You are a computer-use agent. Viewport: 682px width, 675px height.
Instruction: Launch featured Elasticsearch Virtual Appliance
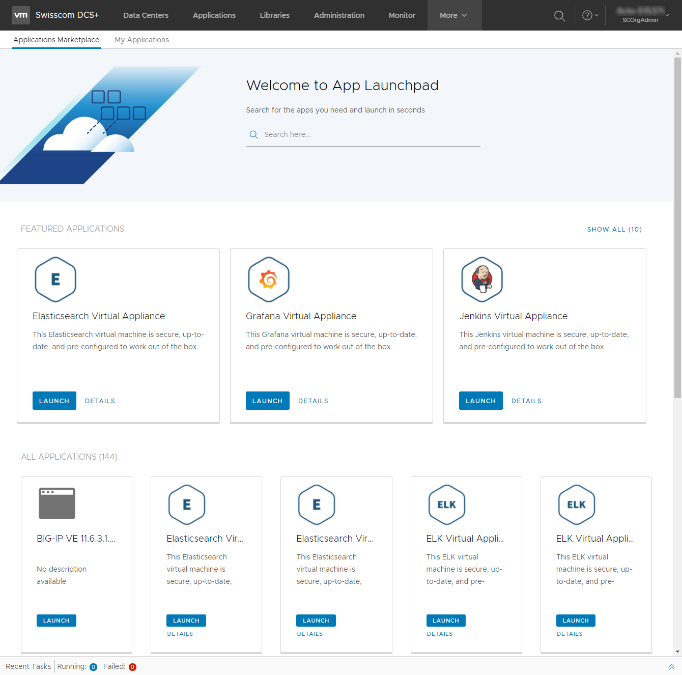coord(54,401)
